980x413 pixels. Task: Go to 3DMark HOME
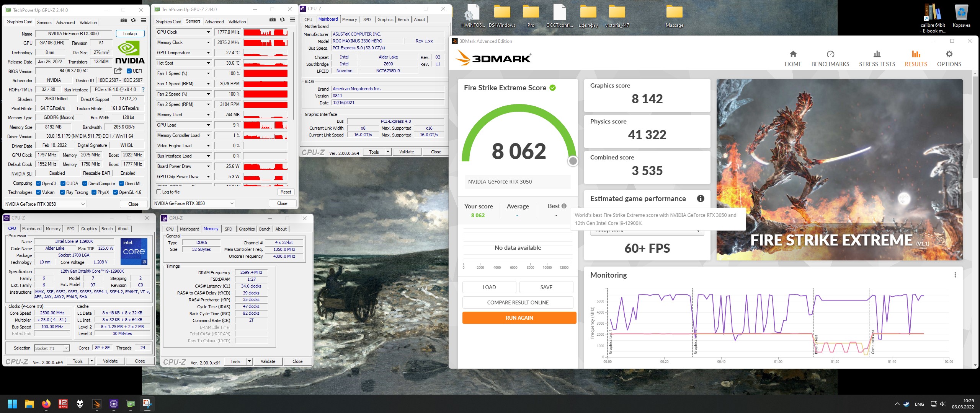793,59
